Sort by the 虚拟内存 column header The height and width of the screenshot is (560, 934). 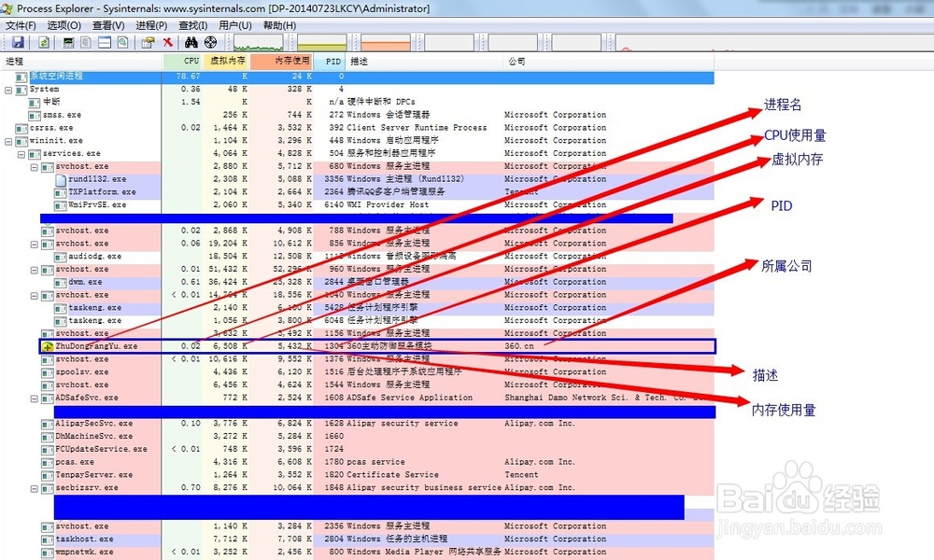pos(227,62)
